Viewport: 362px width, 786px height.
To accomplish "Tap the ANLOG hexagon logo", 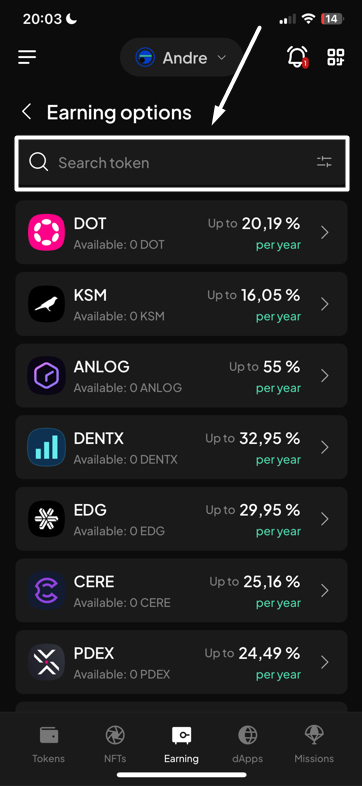I will click(46, 375).
